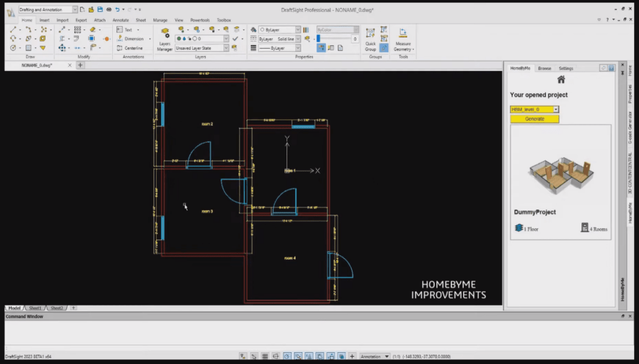Open the HBM_level_0 project dropdown

tap(535, 109)
